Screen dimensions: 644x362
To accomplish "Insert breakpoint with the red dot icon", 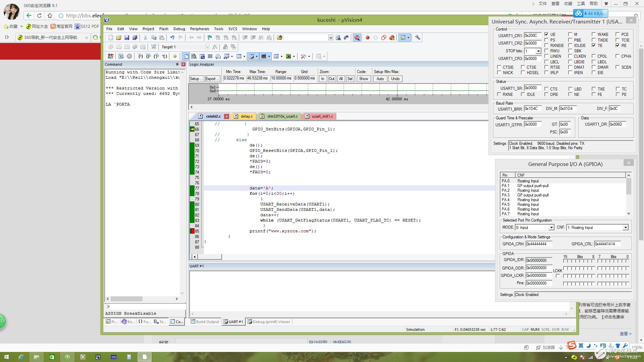I will pos(368,38).
